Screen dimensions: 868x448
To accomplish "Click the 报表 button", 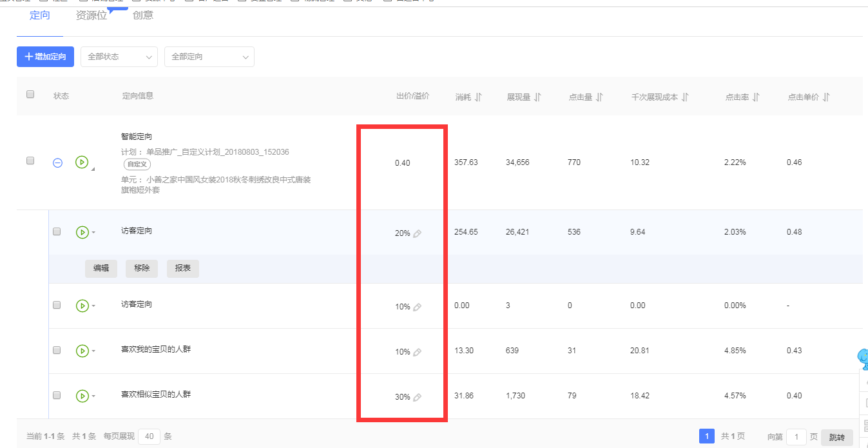I will [183, 268].
